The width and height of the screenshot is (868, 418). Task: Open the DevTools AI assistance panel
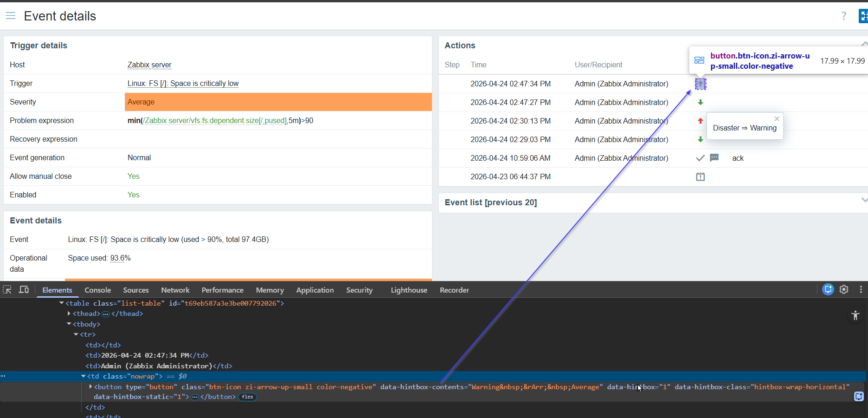(x=828, y=289)
